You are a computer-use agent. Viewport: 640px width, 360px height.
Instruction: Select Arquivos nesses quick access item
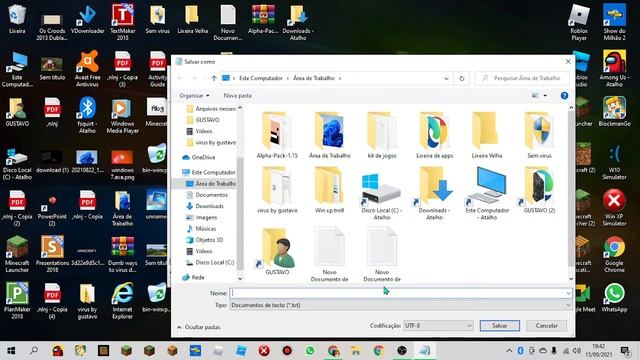tap(211, 109)
